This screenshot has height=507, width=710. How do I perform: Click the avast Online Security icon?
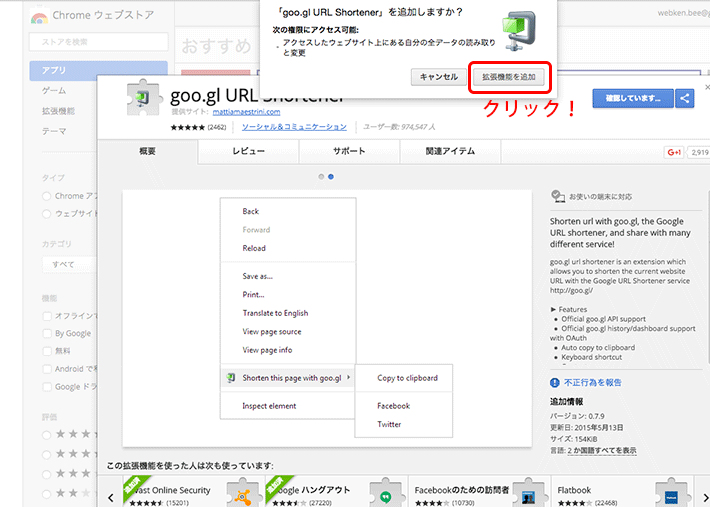pyautogui.click(x=242, y=495)
